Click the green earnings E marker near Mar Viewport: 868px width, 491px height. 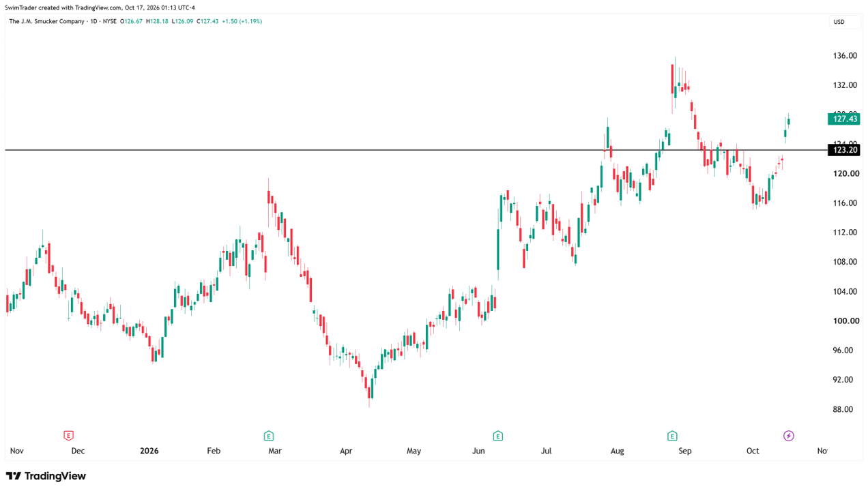269,436
